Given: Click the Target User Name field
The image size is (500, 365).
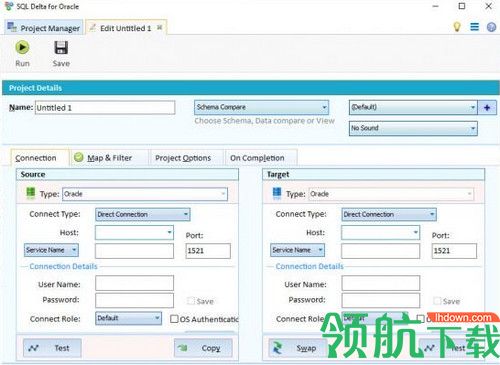Looking at the screenshot, I should [381, 283].
